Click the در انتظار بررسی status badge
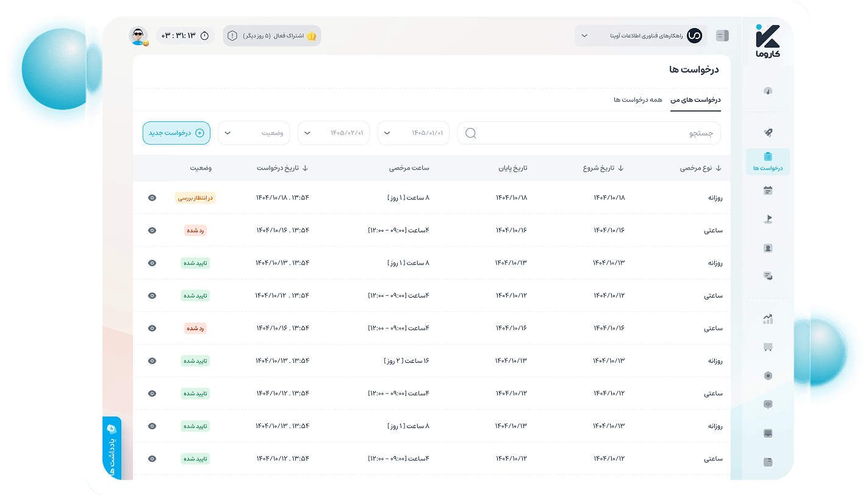The image size is (868, 497). [x=195, y=198]
